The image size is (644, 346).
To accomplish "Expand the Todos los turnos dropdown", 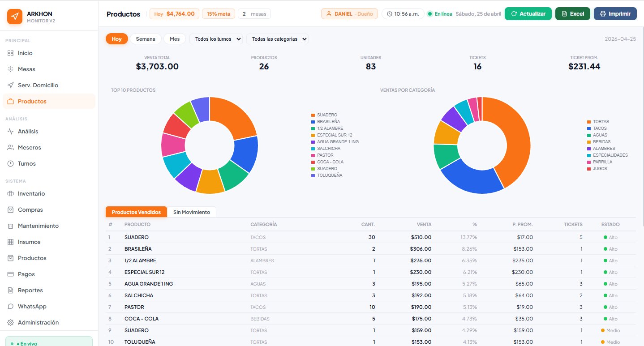I will 216,39.
